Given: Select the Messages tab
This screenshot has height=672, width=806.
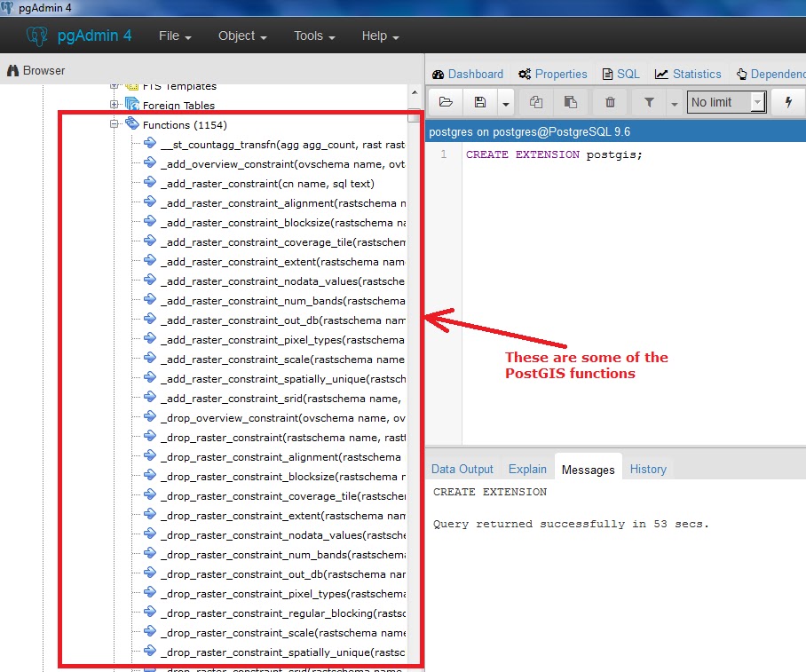Looking at the screenshot, I should point(588,469).
